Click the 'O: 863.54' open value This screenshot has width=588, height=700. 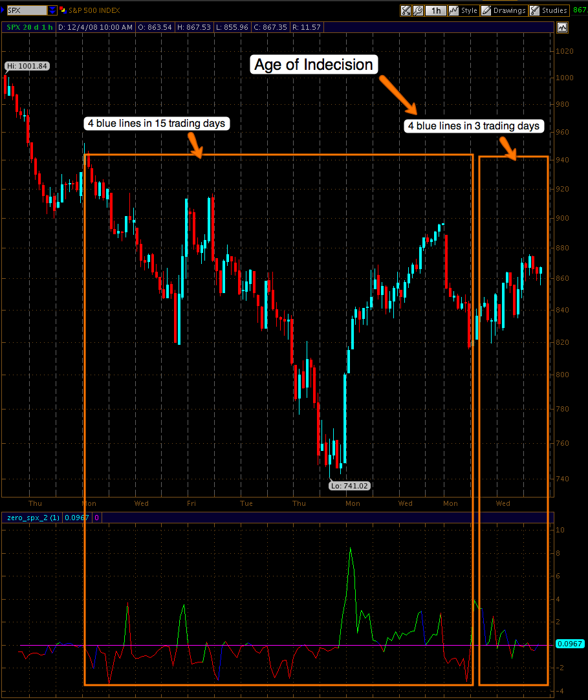(155, 27)
